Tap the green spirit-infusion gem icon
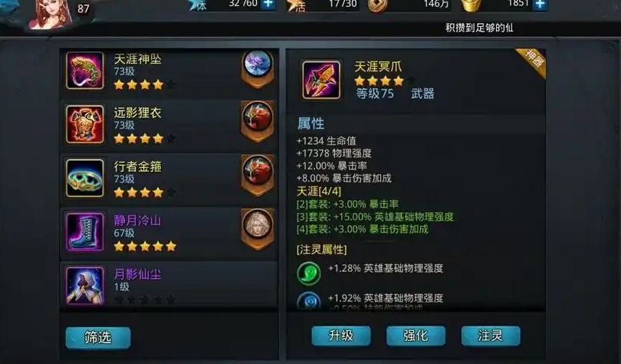 click(x=309, y=274)
